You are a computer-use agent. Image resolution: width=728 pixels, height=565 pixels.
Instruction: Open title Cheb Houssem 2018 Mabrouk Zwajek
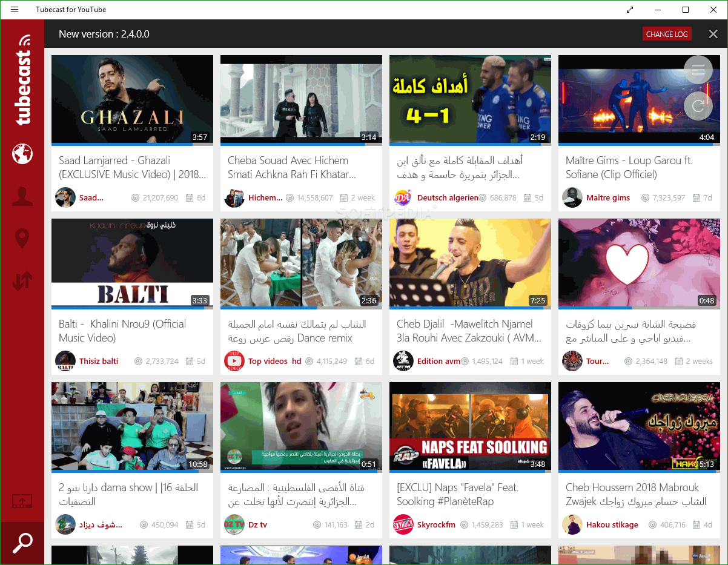pos(636,495)
